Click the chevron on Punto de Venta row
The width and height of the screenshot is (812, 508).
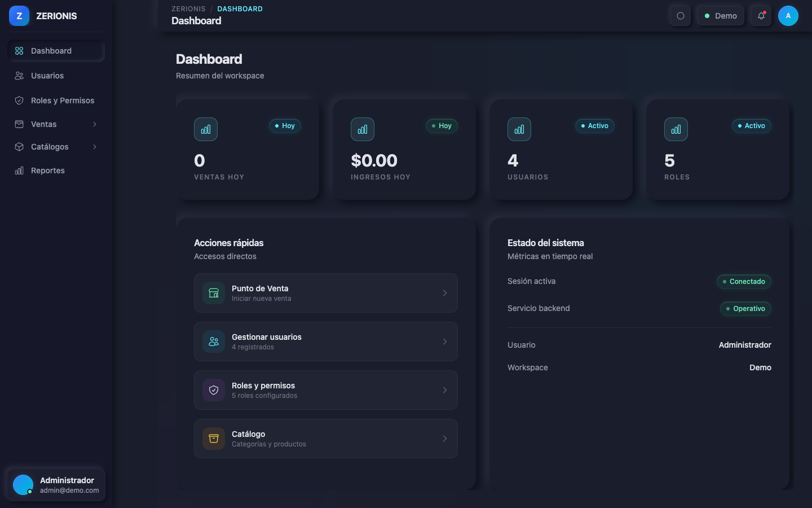(445, 293)
